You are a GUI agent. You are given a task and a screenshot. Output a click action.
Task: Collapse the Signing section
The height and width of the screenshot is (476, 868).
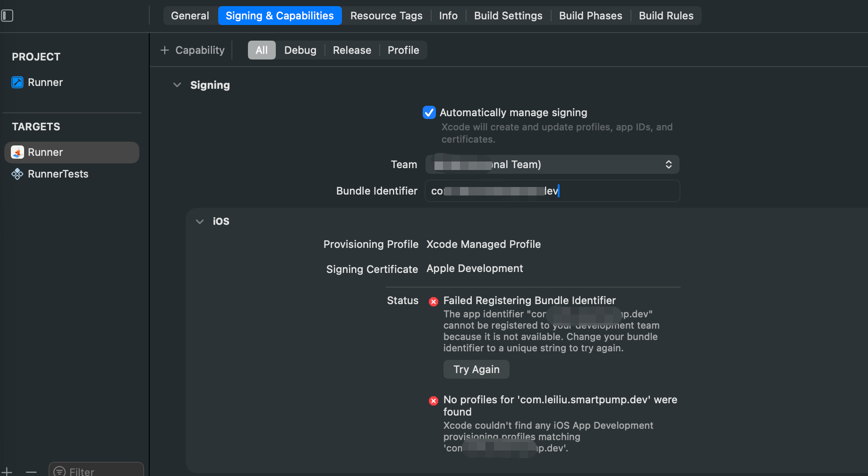click(177, 85)
